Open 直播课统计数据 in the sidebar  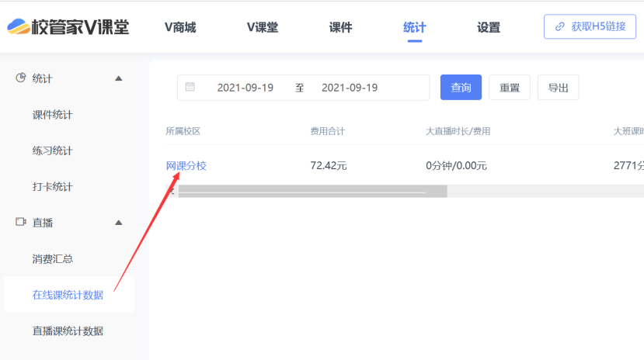tap(68, 331)
